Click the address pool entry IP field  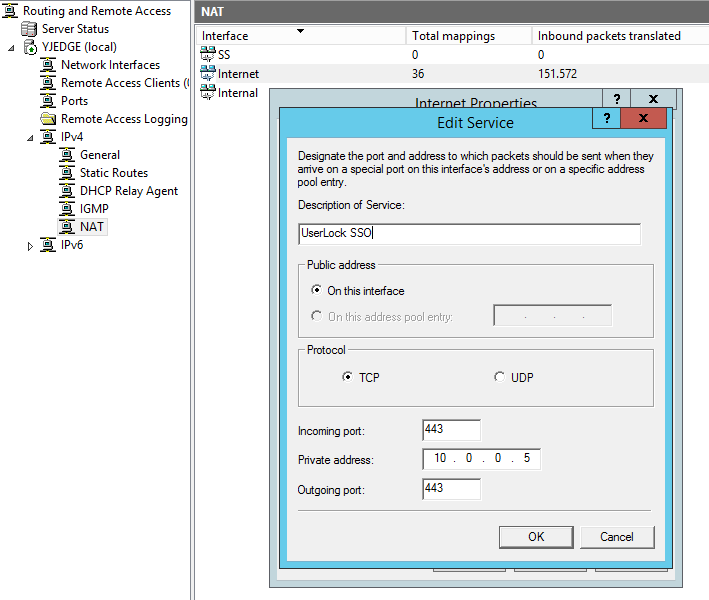553,316
